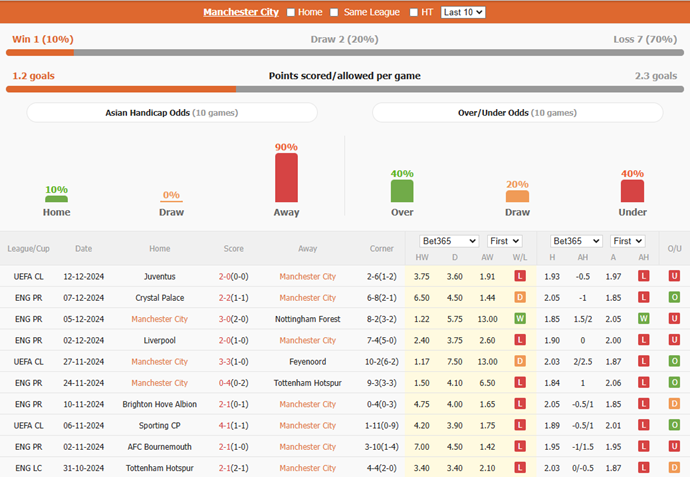Open Nottingham Forest team link
The width and height of the screenshot is (690, 477).
(x=308, y=319)
